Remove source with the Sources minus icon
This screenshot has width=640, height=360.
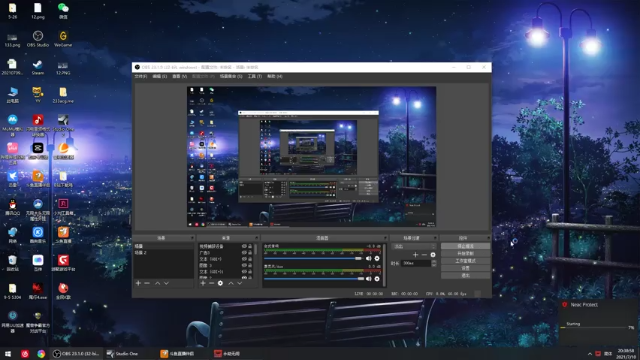click(211, 283)
